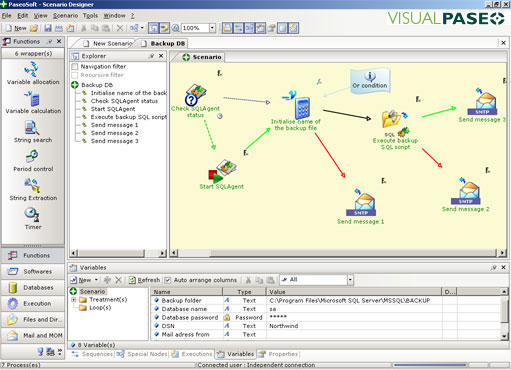
Task: Select the Variable allocation function icon
Action: (31, 70)
